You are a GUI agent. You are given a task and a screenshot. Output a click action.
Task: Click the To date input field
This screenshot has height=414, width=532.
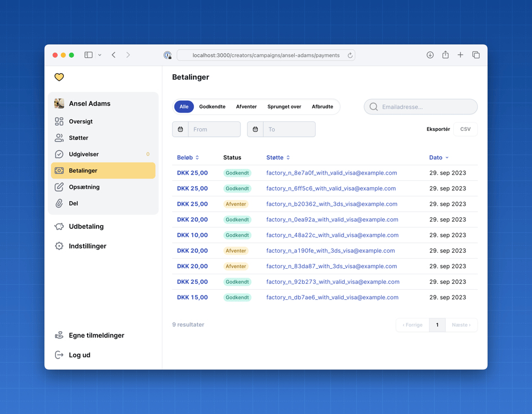click(x=289, y=129)
